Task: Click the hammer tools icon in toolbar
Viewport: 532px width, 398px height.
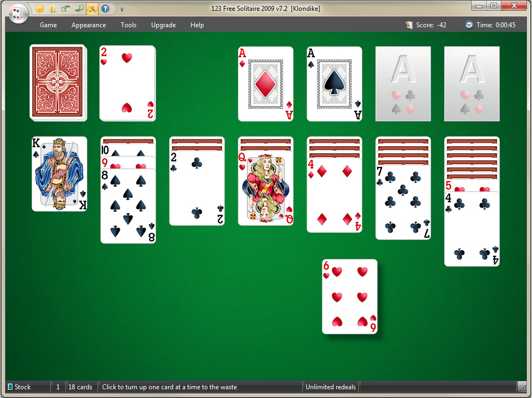Action: [92, 9]
